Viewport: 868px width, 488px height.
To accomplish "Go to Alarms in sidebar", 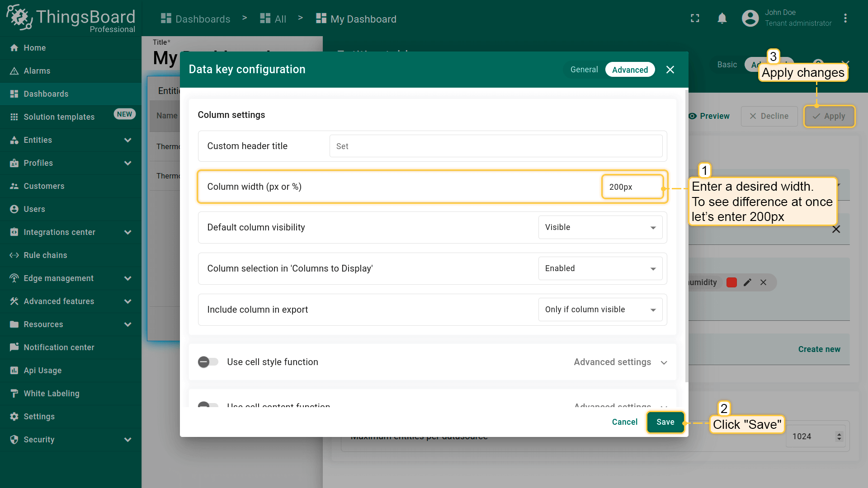I will pos(37,71).
